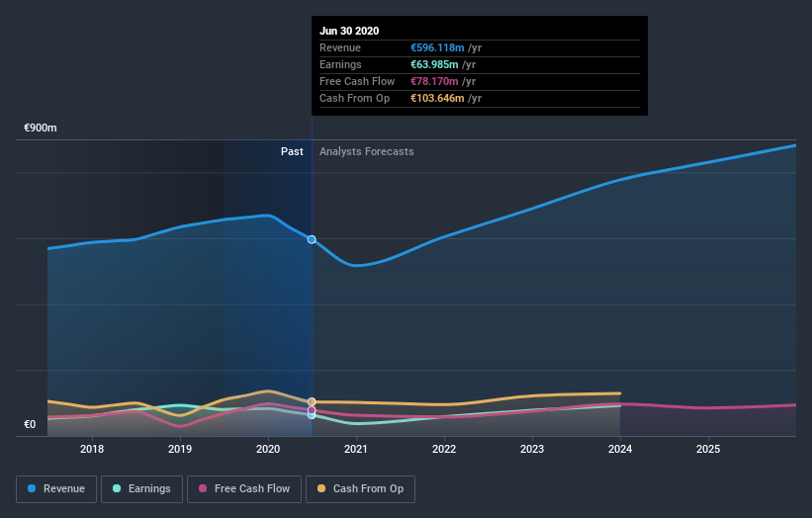
Task: Click the orange Cash From Op data point
Action: pyautogui.click(x=312, y=401)
